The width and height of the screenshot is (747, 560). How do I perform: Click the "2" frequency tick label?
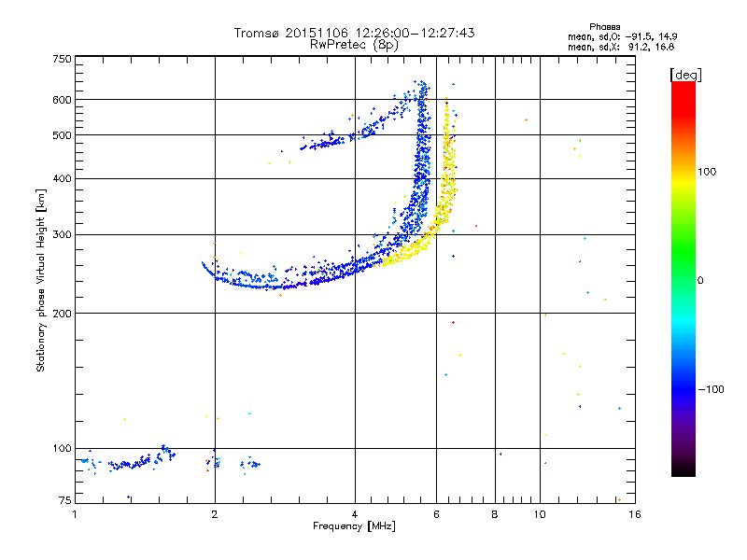[215, 514]
